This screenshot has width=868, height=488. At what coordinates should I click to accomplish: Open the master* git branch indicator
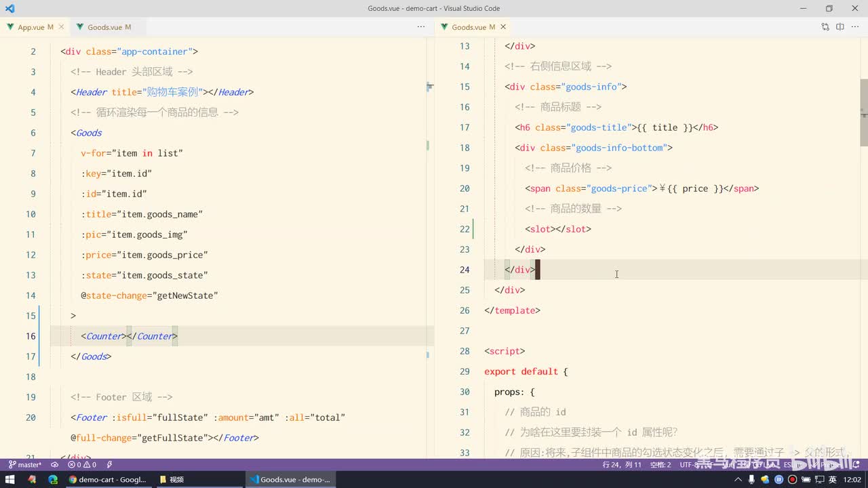25,465
